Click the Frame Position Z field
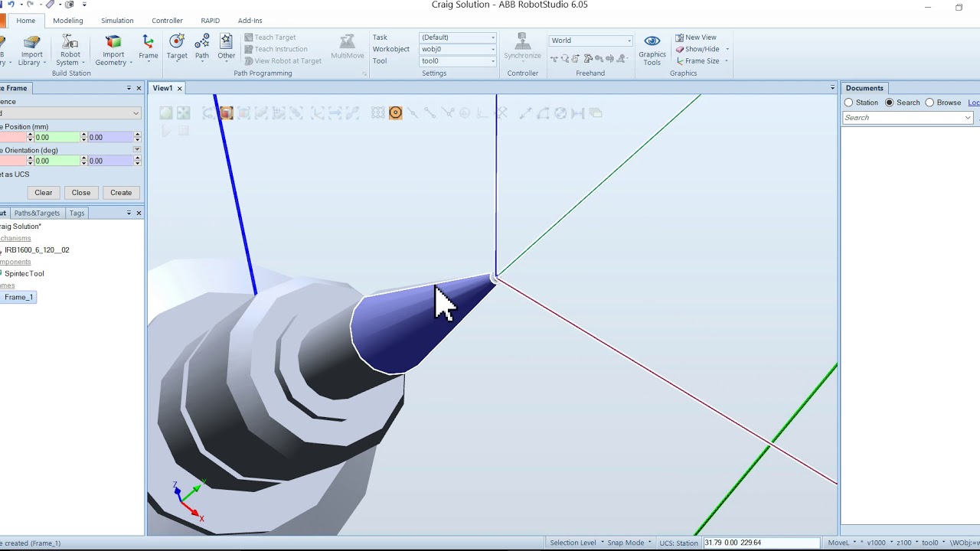The image size is (980, 551). [x=110, y=137]
